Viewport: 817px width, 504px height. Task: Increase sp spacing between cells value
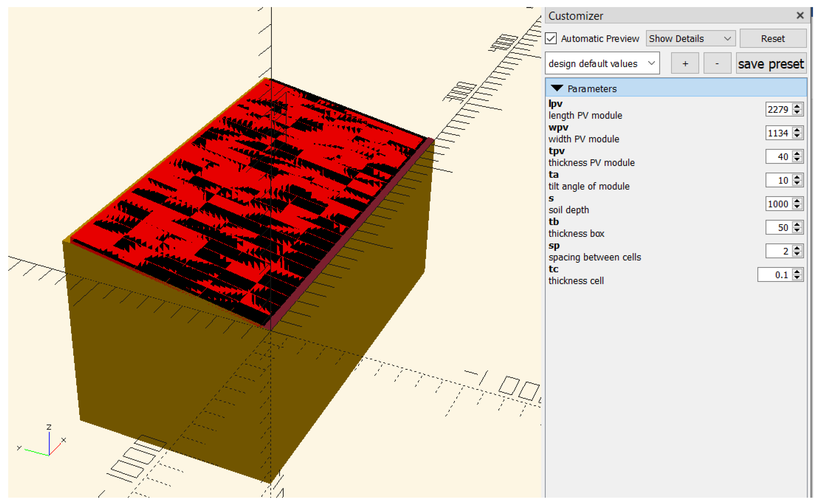click(797, 248)
